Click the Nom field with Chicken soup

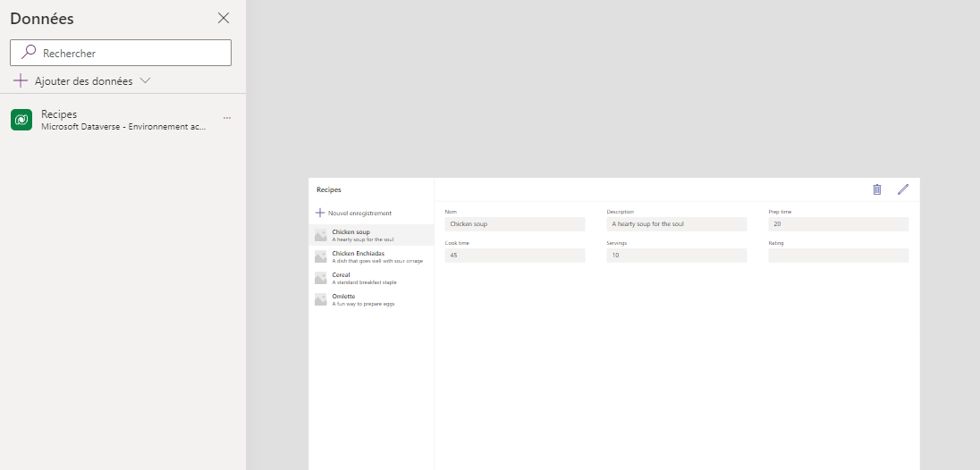[515, 224]
